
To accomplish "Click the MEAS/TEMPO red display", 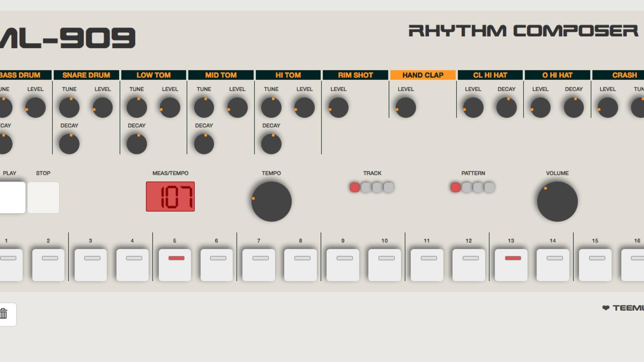I will [x=170, y=196].
